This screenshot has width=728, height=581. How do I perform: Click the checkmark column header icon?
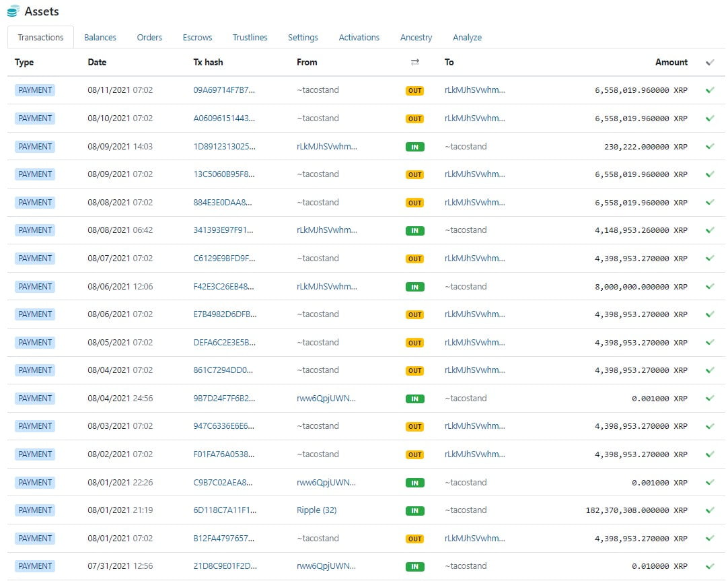pyautogui.click(x=710, y=62)
